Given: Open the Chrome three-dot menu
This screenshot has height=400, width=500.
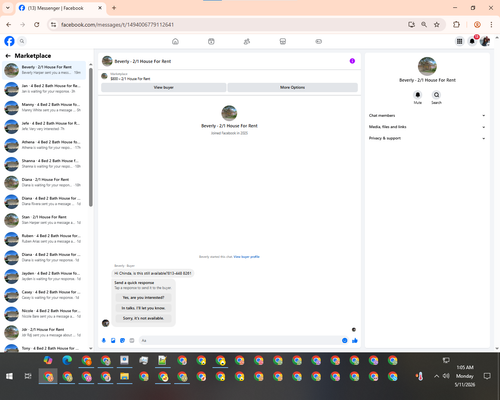Looking at the screenshot, I should point(491,25).
